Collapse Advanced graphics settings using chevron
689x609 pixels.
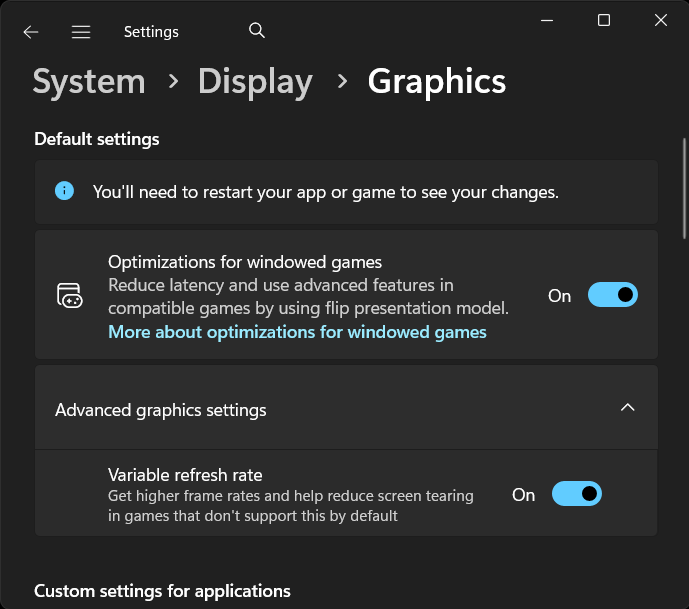coord(627,408)
